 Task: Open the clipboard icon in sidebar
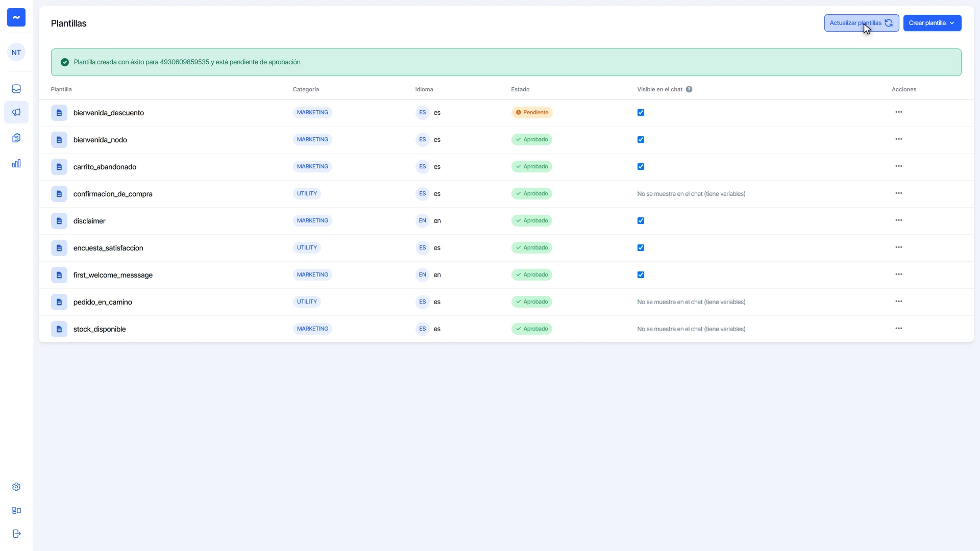16,138
